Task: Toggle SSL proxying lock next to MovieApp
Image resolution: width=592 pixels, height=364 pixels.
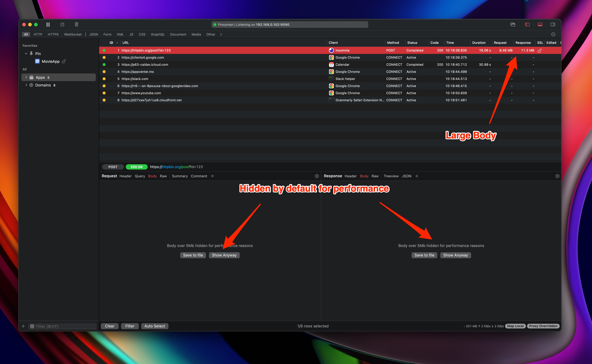Action: click(x=64, y=61)
